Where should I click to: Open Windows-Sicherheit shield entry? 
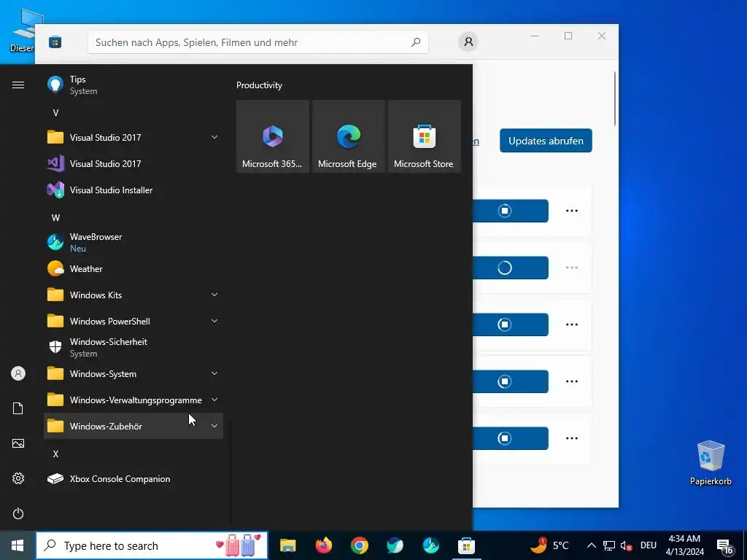(x=133, y=348)
